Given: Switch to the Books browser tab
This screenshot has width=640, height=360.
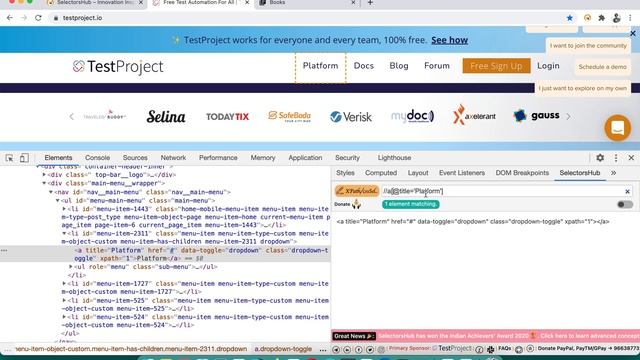Looking at the screenshot, I should click(308, 3).
